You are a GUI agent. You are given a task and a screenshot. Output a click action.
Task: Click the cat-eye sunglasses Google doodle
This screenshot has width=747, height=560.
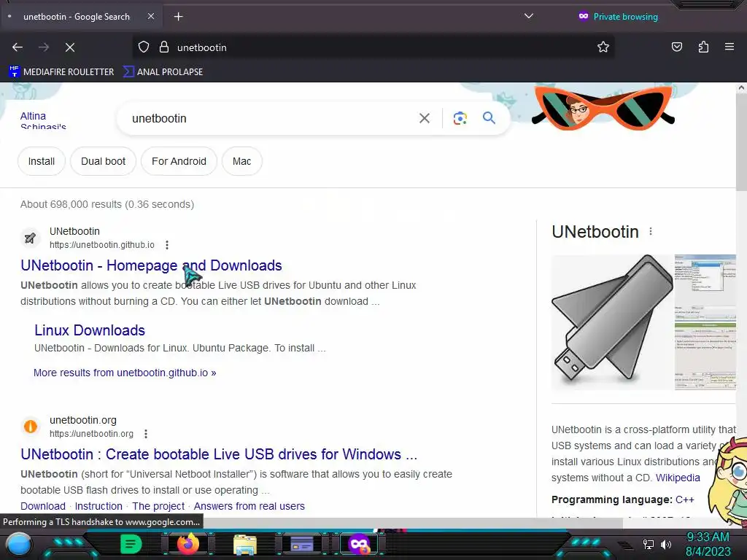[x=603, y=108]
